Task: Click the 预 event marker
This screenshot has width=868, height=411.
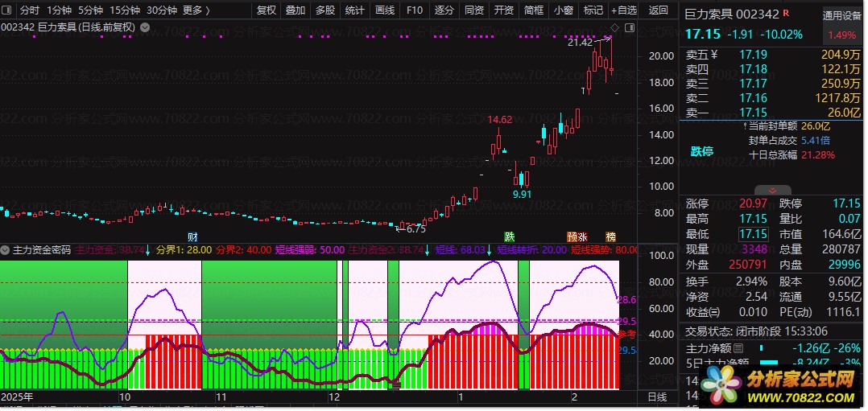Action: 572,236
